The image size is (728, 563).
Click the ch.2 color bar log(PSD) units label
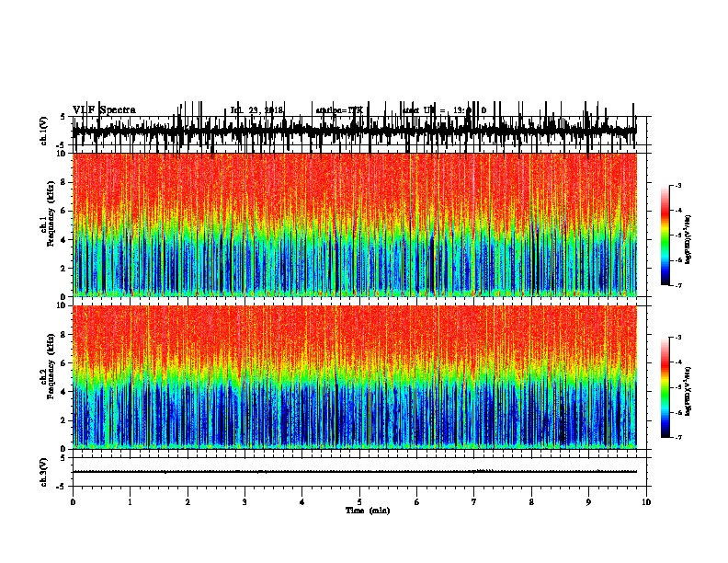(688, 391)
